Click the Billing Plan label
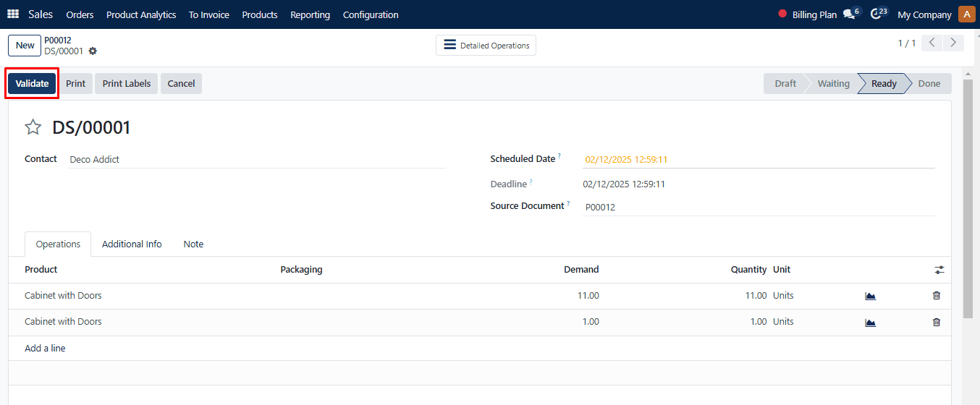Viewport: 980px width, 405px height. pos(814,14)
